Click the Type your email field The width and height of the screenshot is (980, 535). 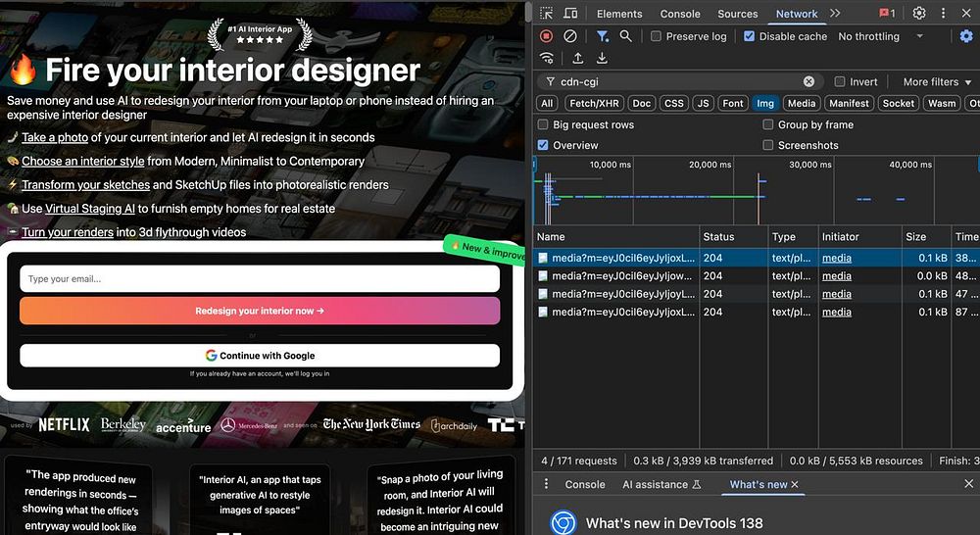260,279
